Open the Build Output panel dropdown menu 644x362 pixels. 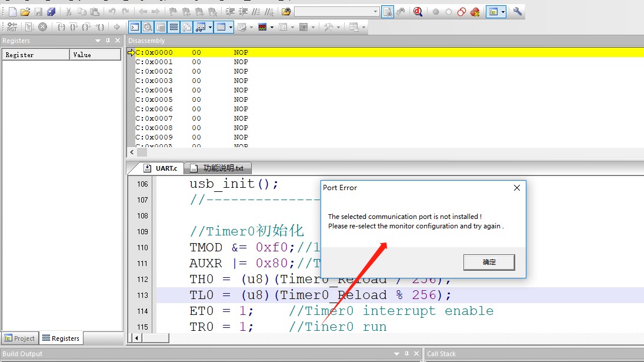(396, 354)
